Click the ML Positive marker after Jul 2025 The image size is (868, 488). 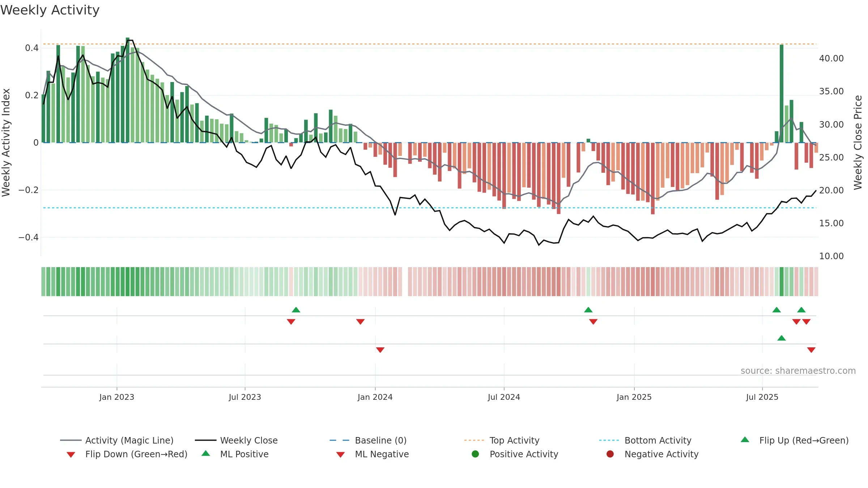[782, 338]
